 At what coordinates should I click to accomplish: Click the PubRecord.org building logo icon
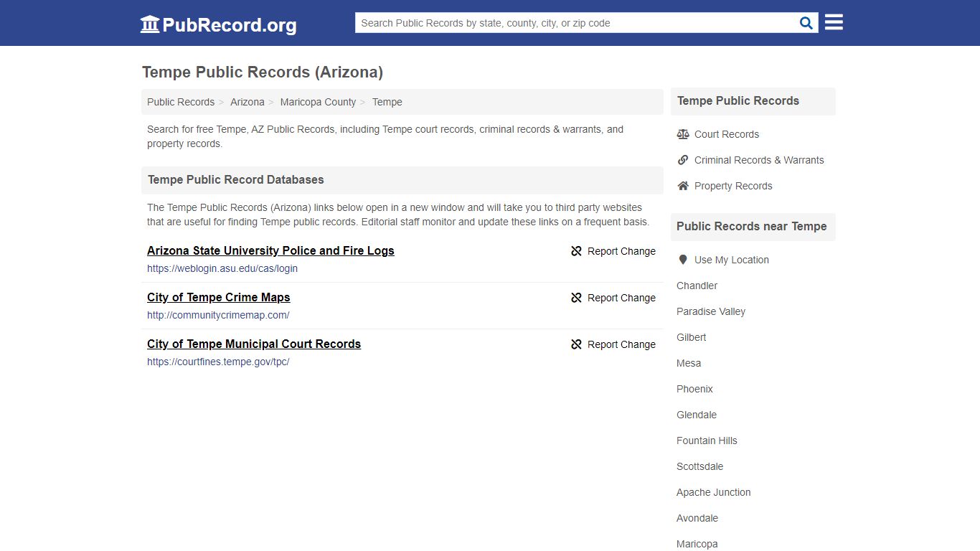[150, 24]
